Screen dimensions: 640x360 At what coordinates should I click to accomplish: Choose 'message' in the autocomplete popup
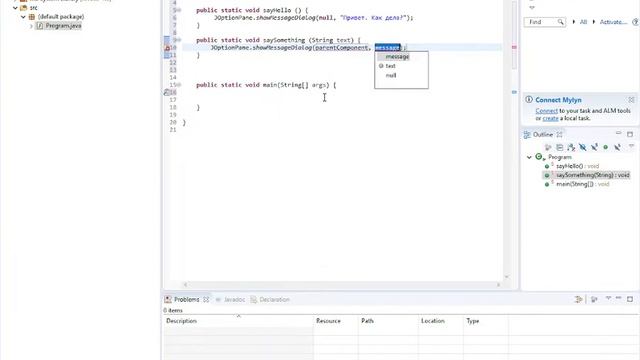[x=397, y=57]
